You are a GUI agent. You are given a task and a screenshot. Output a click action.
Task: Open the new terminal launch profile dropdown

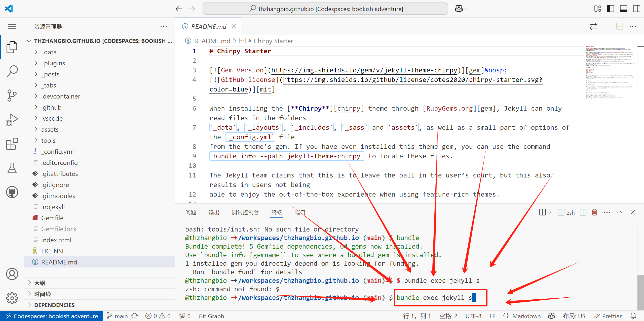tap(550, 213)
